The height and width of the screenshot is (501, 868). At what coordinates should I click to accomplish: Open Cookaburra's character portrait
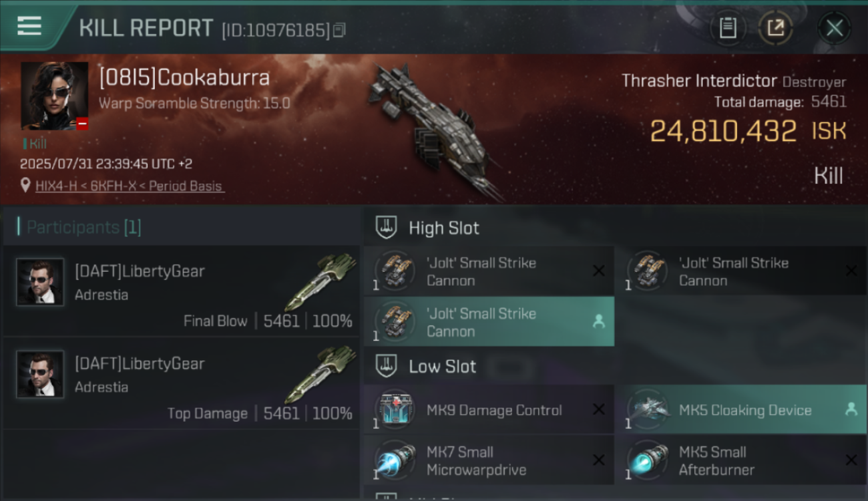point(55,96)
